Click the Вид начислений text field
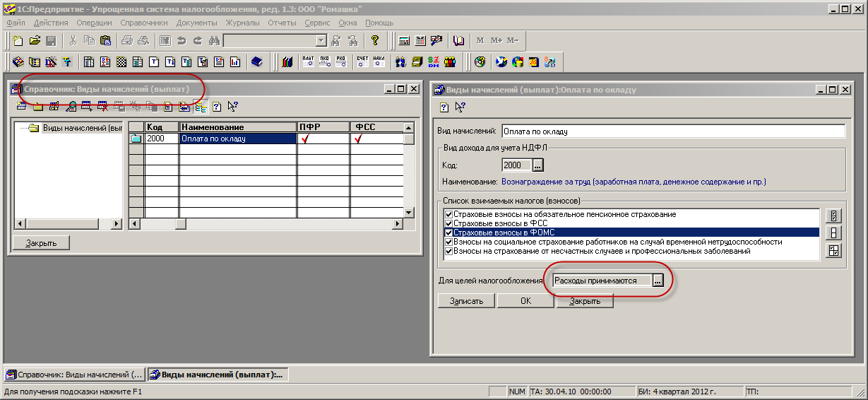868x400 pixels. pos(672,131)
